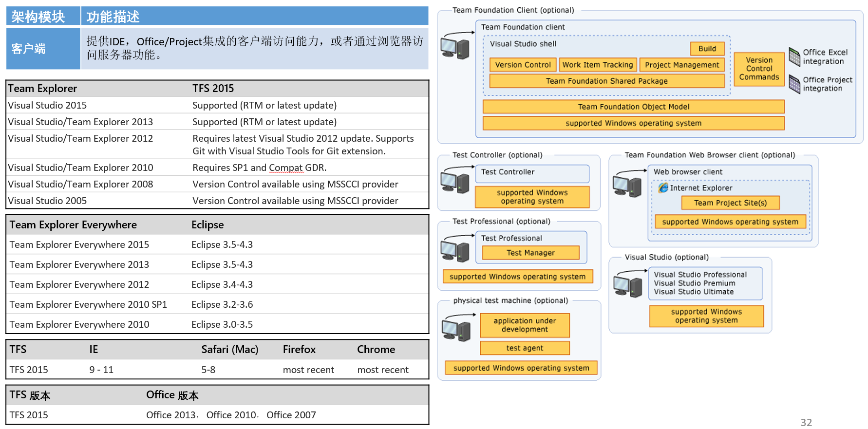Click the Team Explorer Everywhere header
This screenshot has width=868, height=429.
tap(73, 225)
